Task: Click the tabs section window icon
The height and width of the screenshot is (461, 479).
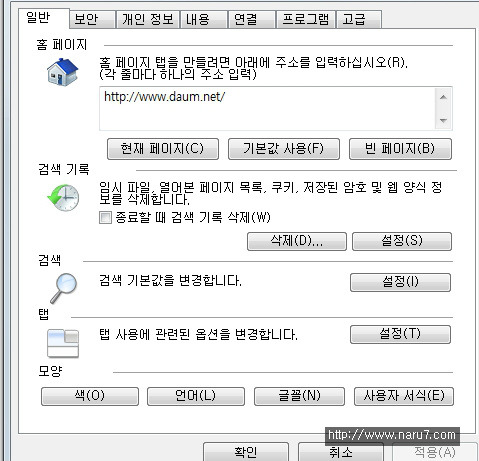Action: pos(63,343)
